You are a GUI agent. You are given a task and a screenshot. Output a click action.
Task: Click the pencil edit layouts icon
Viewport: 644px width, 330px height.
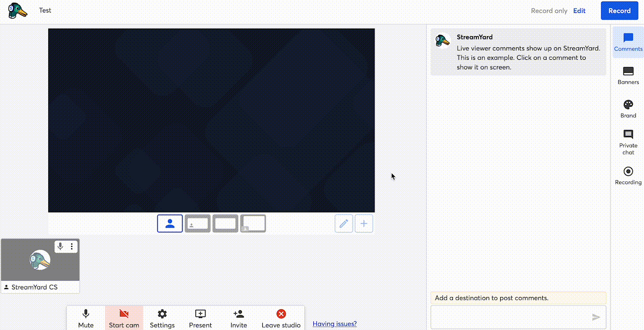[344, 223]
